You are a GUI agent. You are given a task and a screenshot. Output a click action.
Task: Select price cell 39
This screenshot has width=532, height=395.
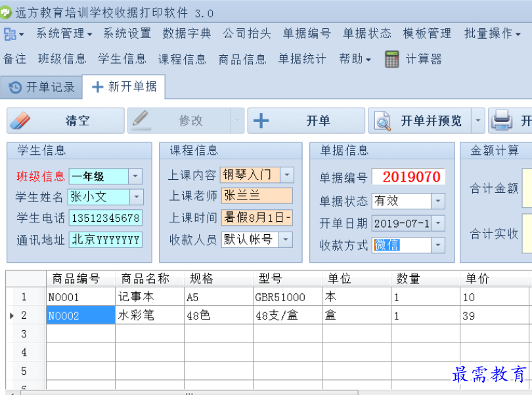[x=495, y=316]
